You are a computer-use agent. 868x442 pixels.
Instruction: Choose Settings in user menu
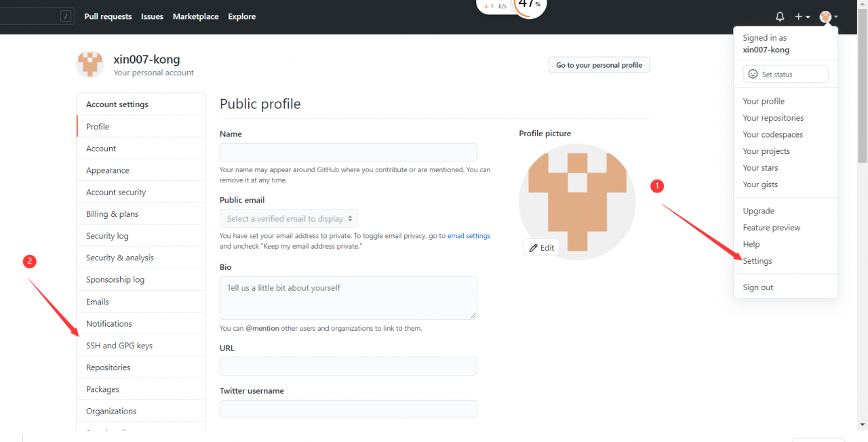(785, 261)
